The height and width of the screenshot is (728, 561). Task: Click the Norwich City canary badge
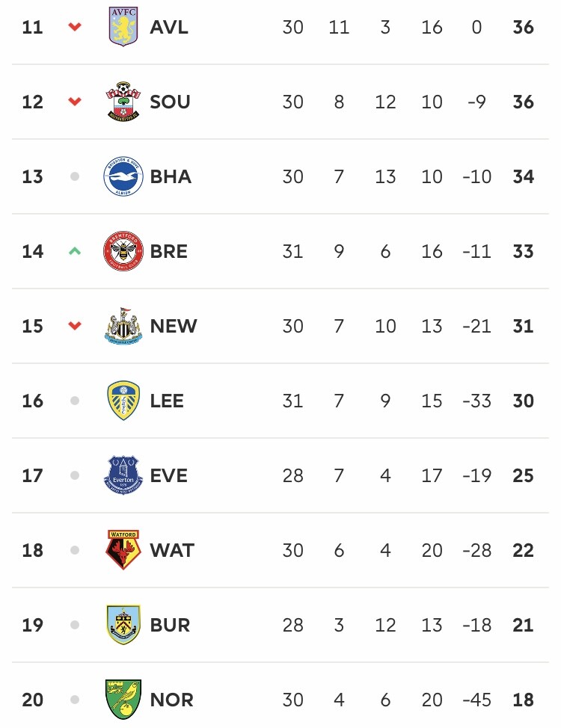(x=123, y=700)
